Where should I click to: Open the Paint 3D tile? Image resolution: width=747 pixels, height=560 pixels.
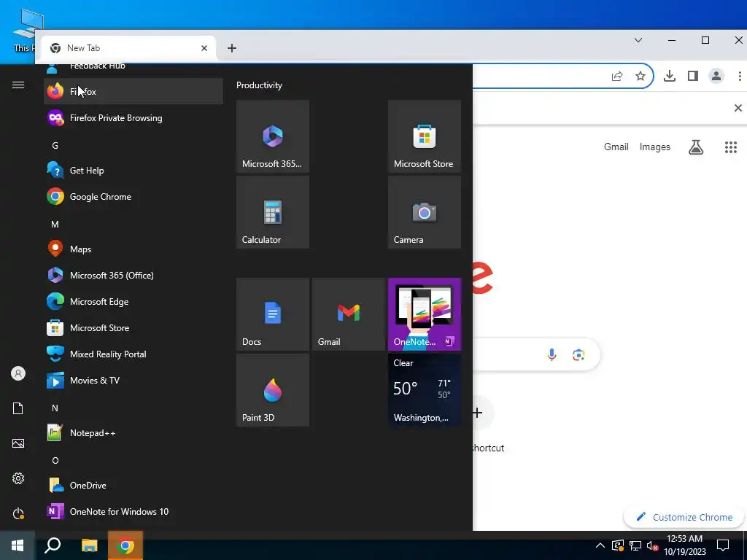coord(273,390)
